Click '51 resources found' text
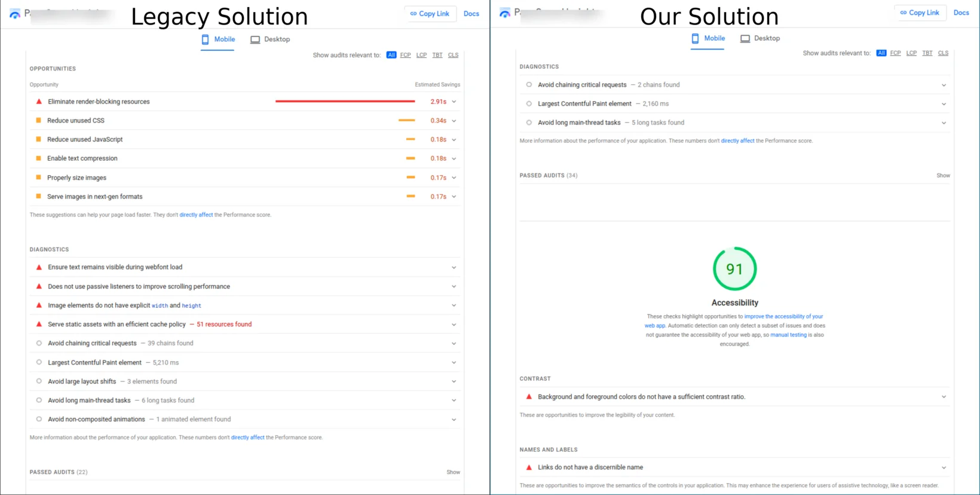980x495 pixels. click(x=224, y=325)
